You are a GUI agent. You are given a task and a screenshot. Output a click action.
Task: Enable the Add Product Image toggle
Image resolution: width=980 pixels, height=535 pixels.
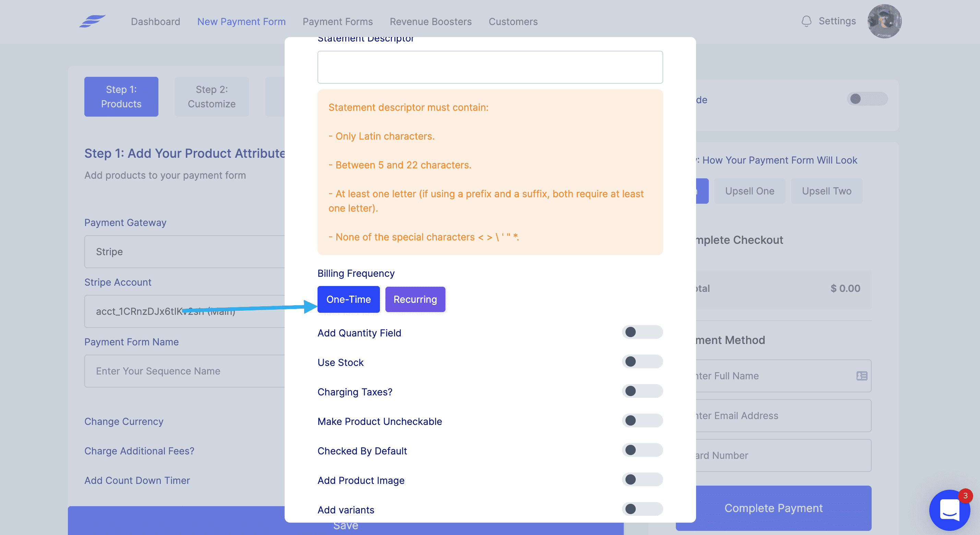642,479
